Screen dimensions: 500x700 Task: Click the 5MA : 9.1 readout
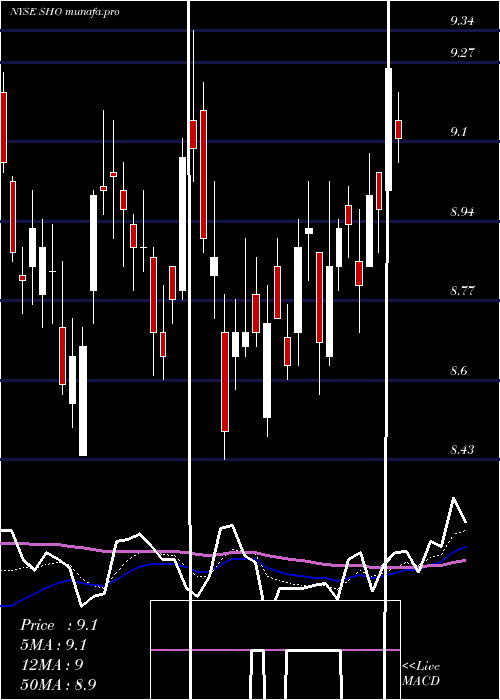coord(54,645)
